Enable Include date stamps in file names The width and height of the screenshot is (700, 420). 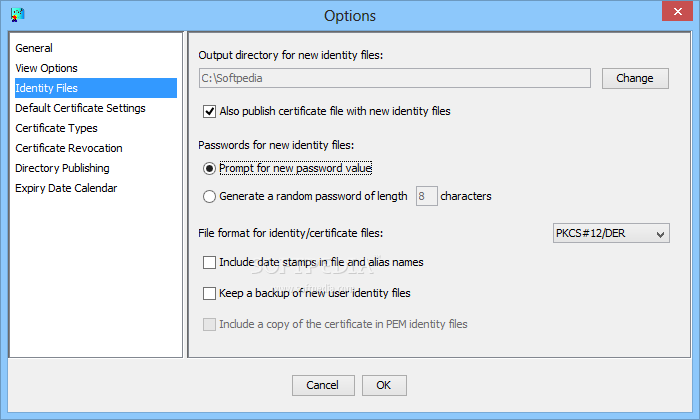click(209, 262)
